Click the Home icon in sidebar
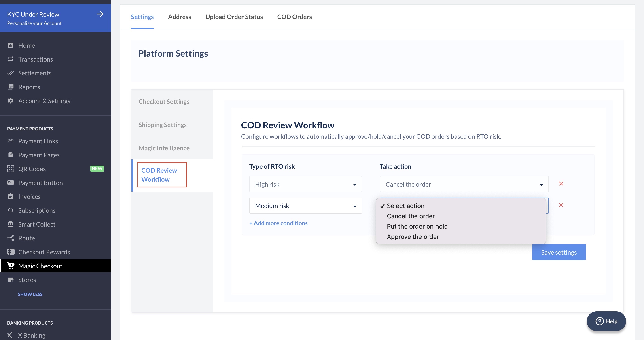Image resolution: width=644 pixels, height=340 pixels. click(10, 45)
